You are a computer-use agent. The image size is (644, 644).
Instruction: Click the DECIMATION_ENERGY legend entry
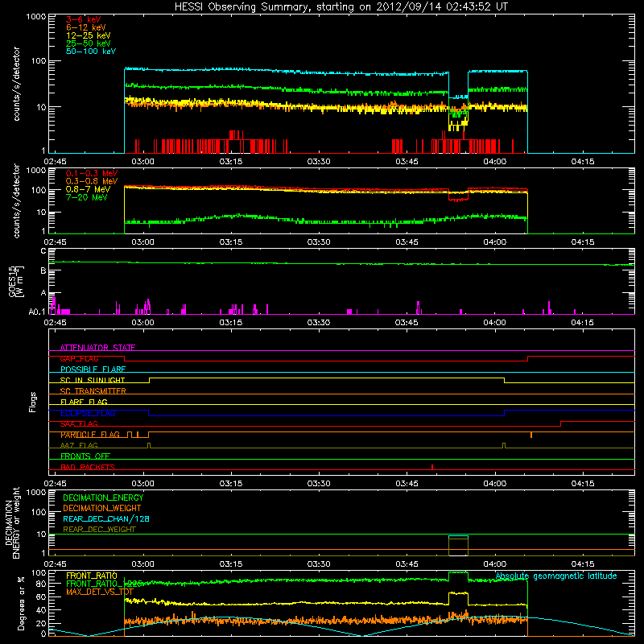pyautogui.click(x=103, y=497)
